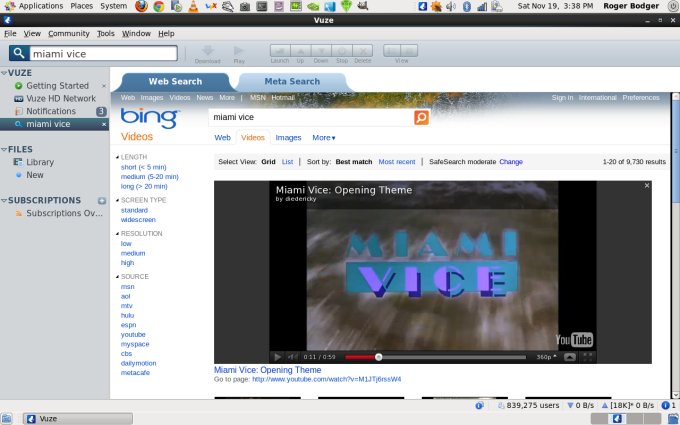
Task: Click the Bing search box with miami vice
Action: 311,117
